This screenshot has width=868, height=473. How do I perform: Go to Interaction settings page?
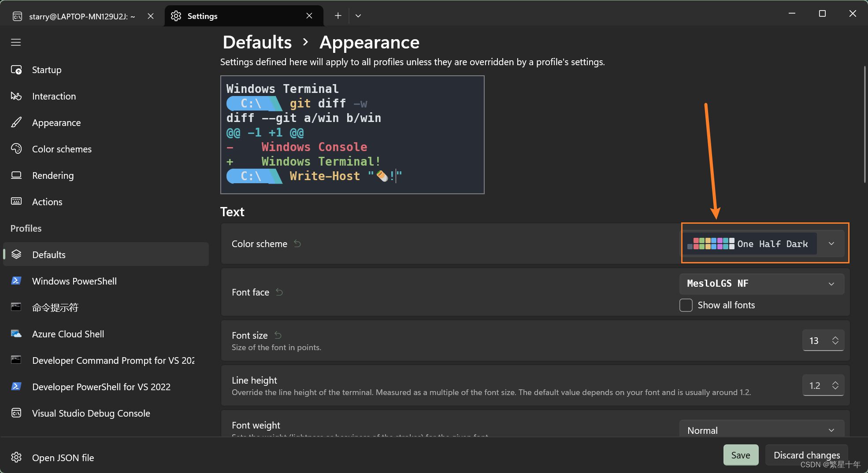(106, 96)
